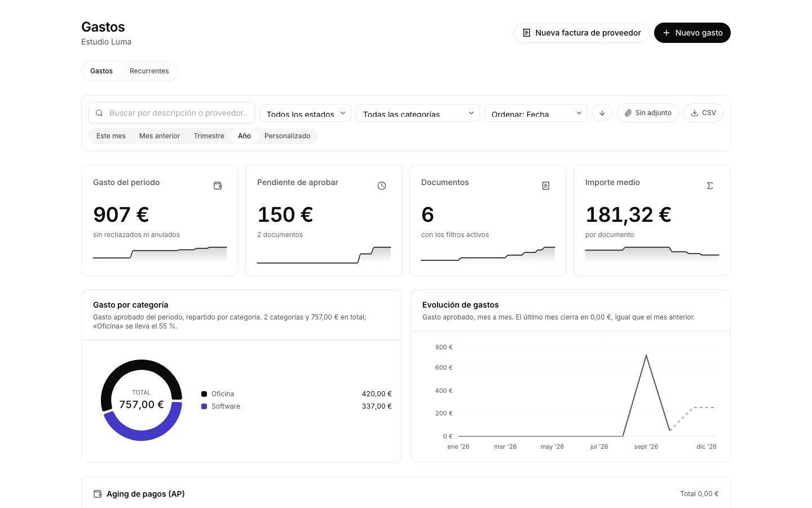Click the Evolución de gastos heading

click(461, 305)
